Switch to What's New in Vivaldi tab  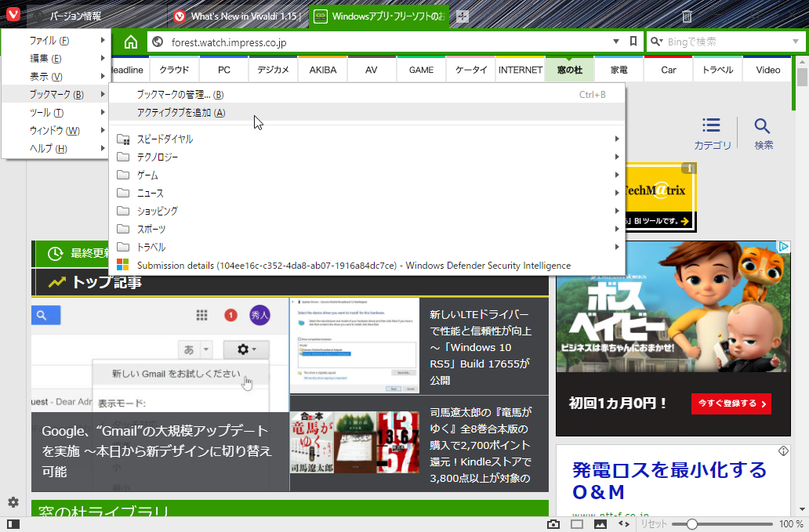(238, 16)
